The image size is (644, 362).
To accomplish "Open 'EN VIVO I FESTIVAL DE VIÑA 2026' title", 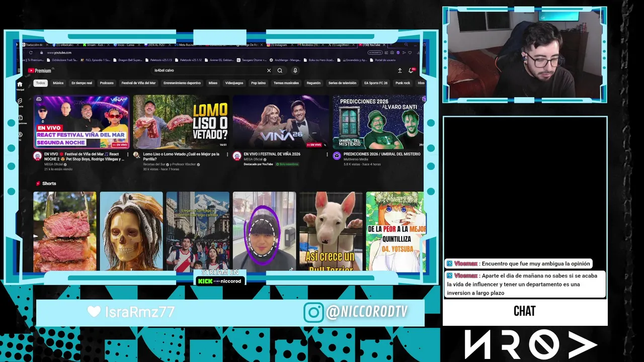I will tap(272, 154).
